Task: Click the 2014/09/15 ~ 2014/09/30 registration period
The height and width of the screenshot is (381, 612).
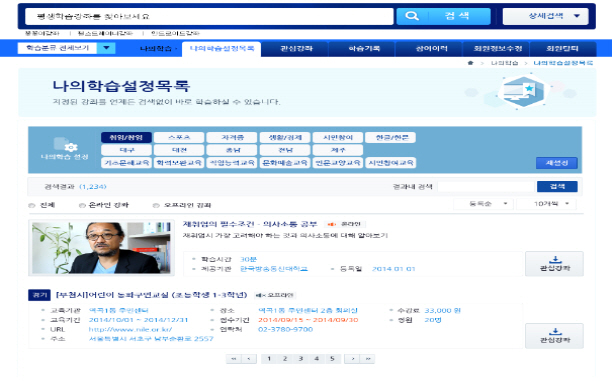Action: (x=308, y=320)
